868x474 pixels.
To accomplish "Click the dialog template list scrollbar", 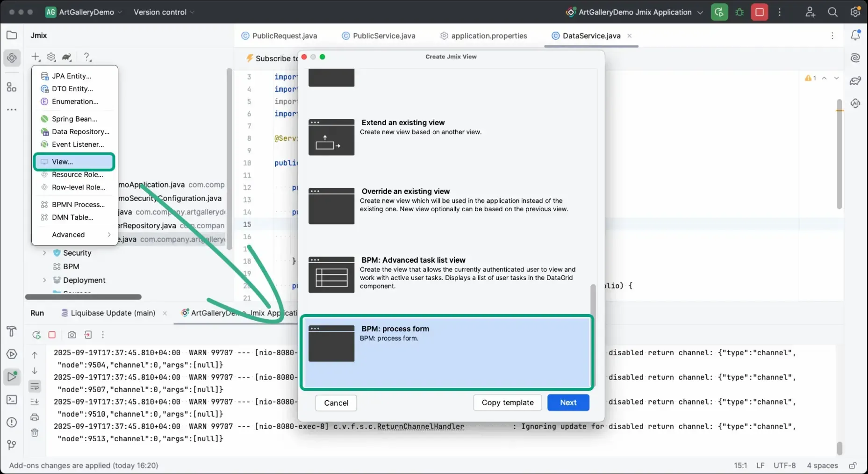I will [593, 299].
